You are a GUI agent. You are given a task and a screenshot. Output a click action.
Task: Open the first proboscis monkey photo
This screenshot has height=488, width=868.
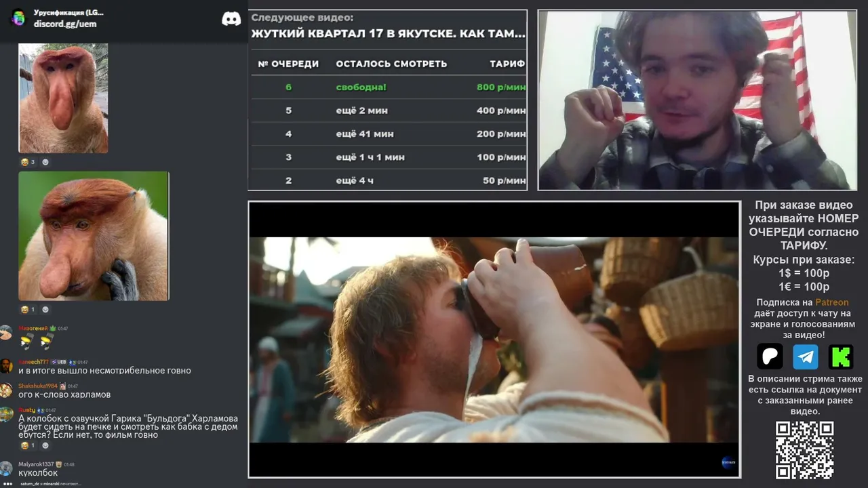tap(63, 98)
